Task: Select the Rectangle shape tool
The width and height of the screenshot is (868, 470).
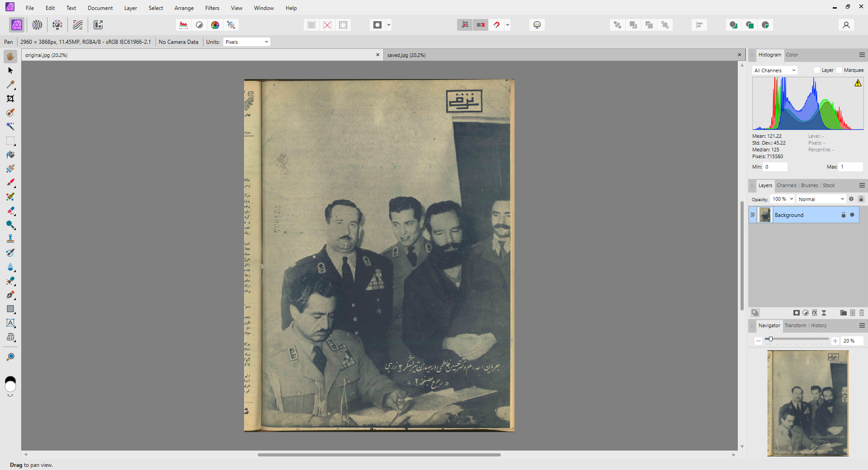Action: 10,309
